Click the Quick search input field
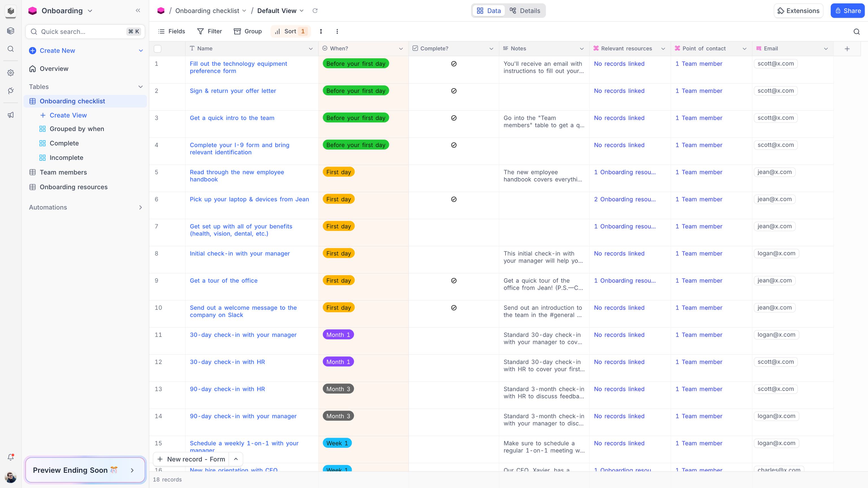The width and height of the screenshot is (868, 488). coord(85,32)
